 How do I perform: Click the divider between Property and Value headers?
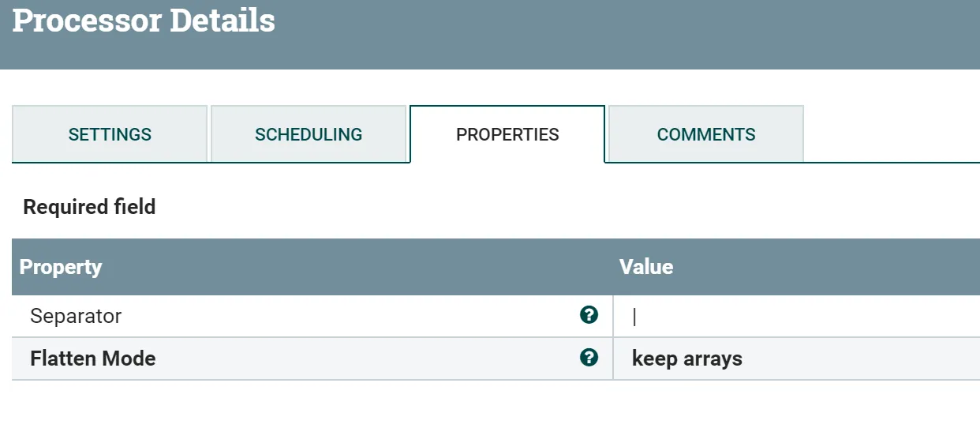point(613,267)
